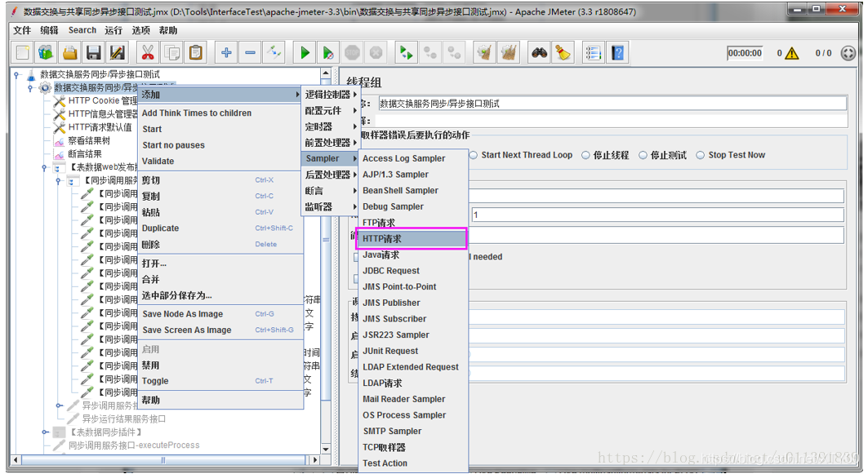The height and width of the screenshot is (474, 868).
Task: Open the 后置处理器 submenu
Action: coord(331,175)
